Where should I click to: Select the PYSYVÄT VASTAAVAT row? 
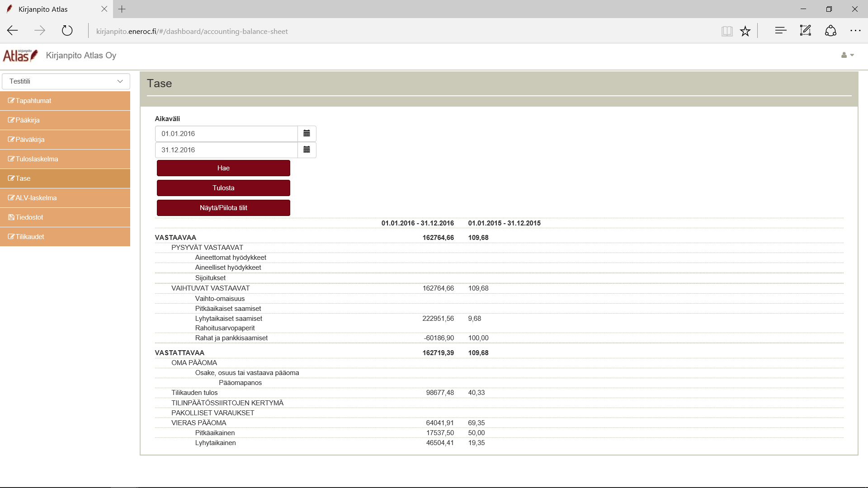pos(499,248)
